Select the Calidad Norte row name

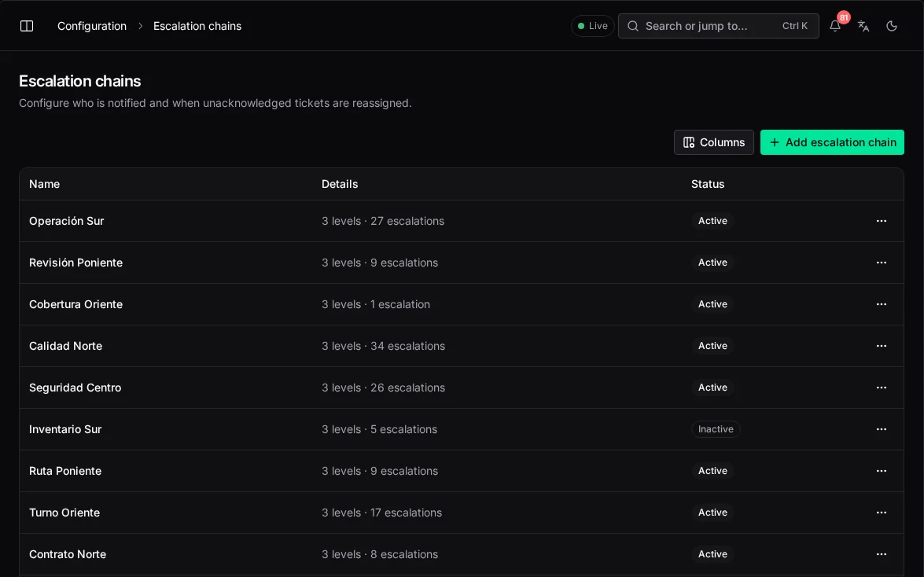[x=65, y=346]
